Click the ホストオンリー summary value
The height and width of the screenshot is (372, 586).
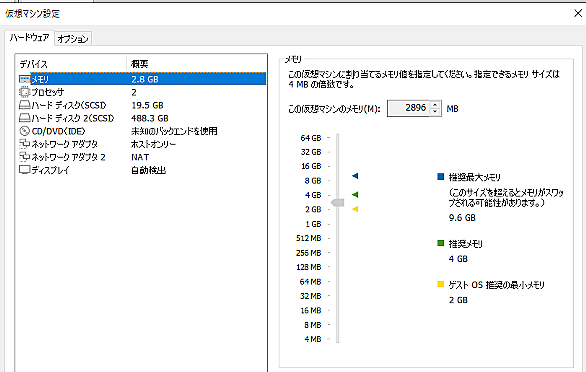pyautogui.click(x=153, y=144)
